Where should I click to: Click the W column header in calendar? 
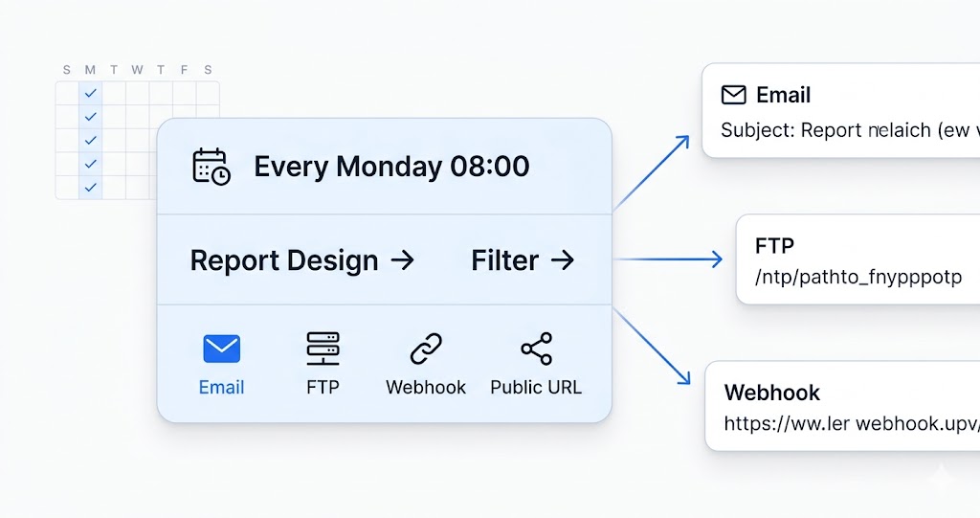[137, 70]
